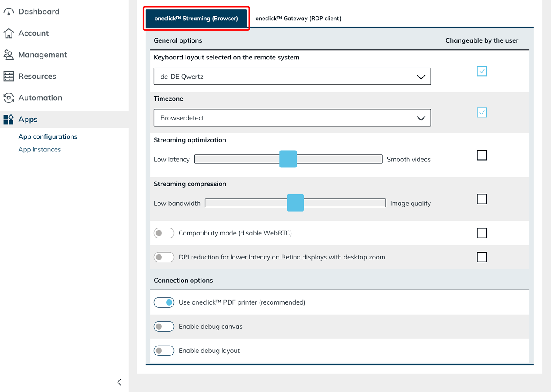
Task: Switch to oneclick Streaming (Browser) tab
Action: coord(196,18)
